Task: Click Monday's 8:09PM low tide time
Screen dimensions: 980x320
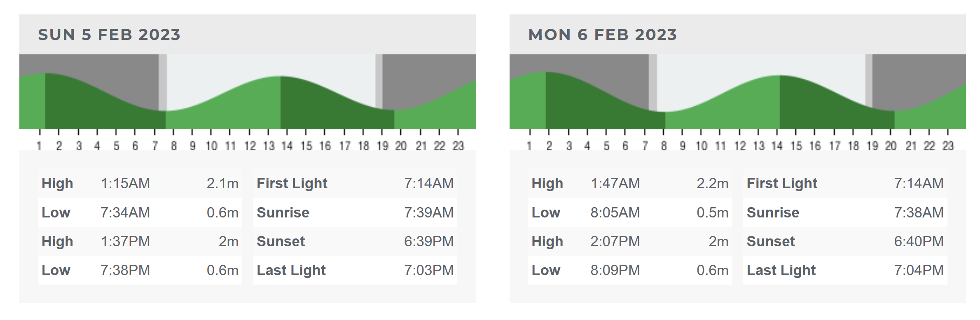Action: [615, 270]
